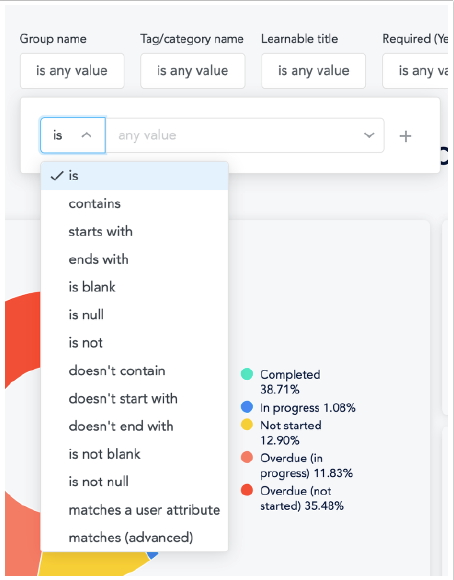Select 'contains' from the operator list

click(134, 203)
